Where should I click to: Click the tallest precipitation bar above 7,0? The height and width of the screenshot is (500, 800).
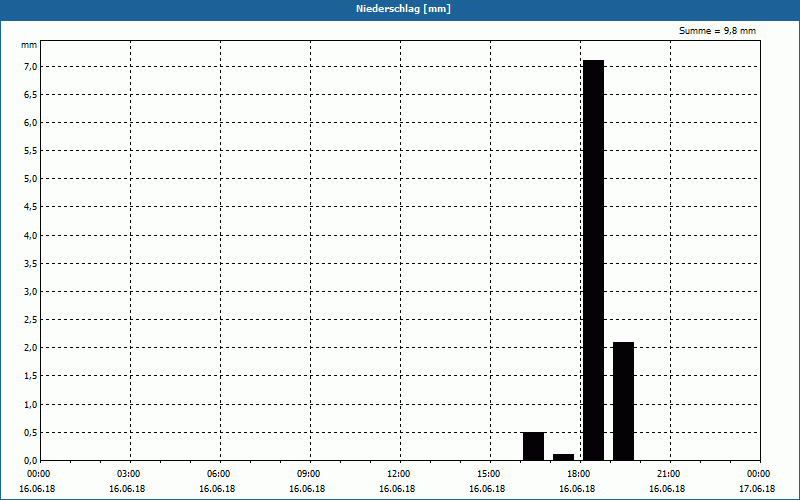pyautogui.click(x=593, y=260)
